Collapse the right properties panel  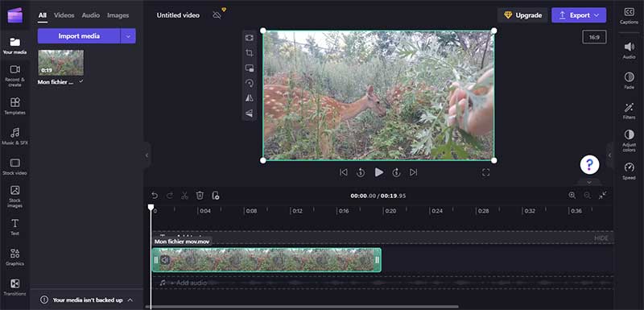click(x=610, y=155)
